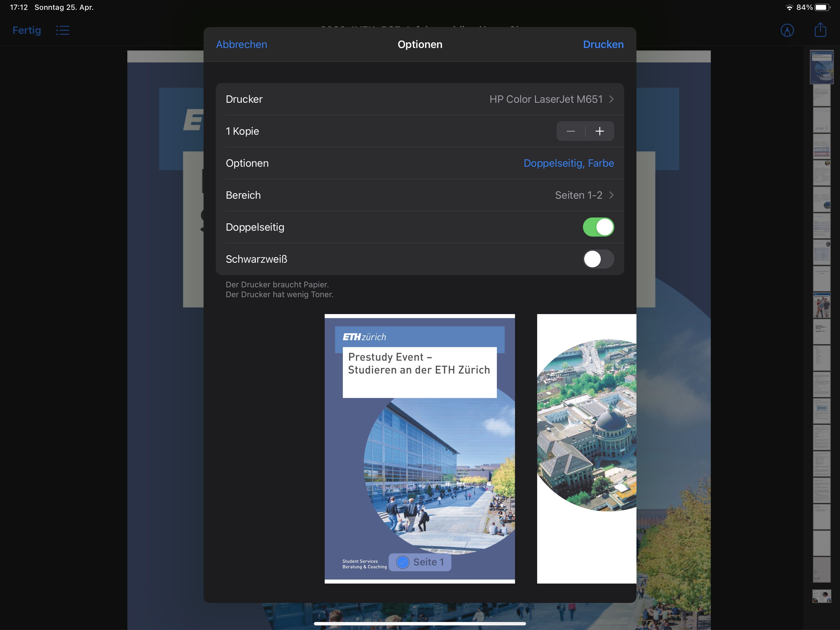This screenshot has width=840, height=630.
Task: Tap the share icon in top bar
Action: click(x=820, y=30)
